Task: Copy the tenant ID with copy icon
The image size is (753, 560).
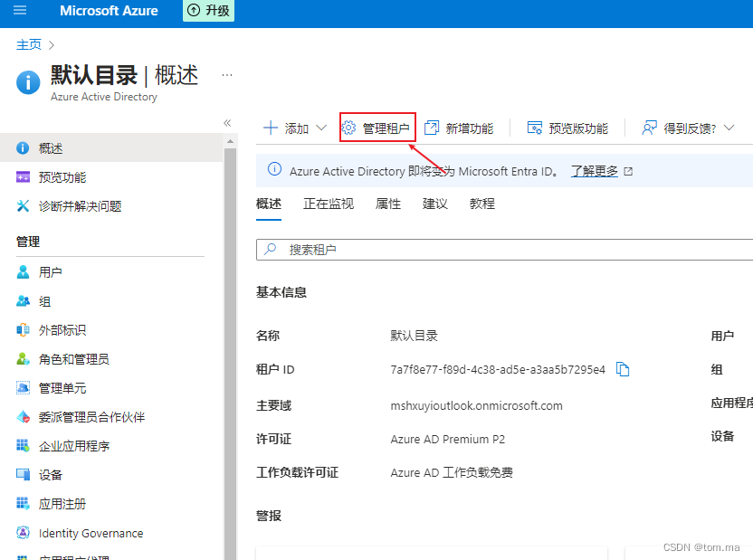Action: pyautogui.click(x=623, y=369)
